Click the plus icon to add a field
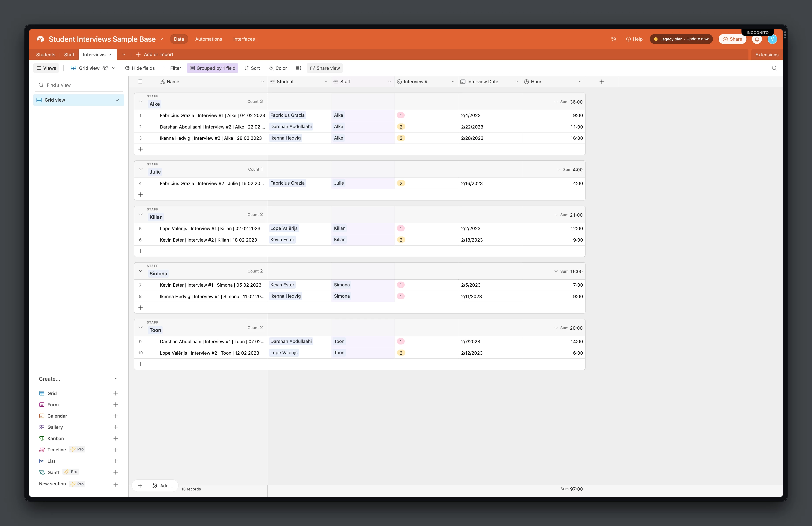The height and width of the screenshot is (526, 812). (x=601, y=81)
